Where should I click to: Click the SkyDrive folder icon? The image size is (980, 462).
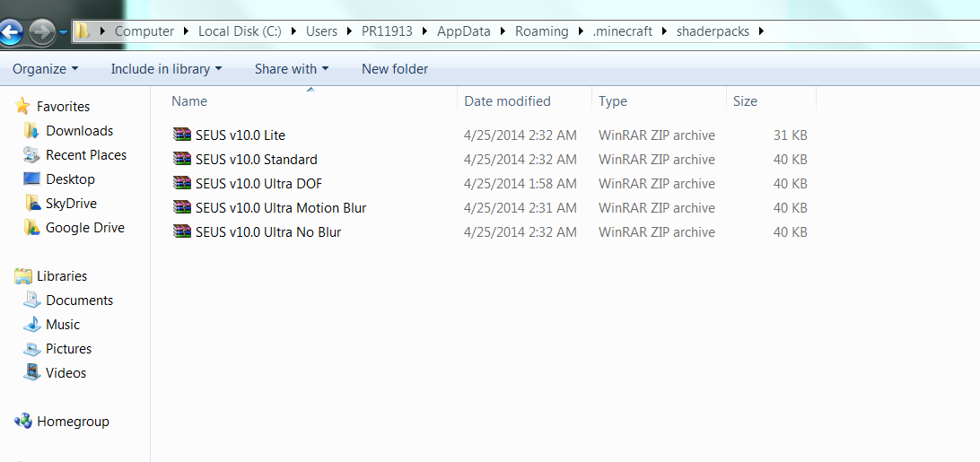(32, 203)
